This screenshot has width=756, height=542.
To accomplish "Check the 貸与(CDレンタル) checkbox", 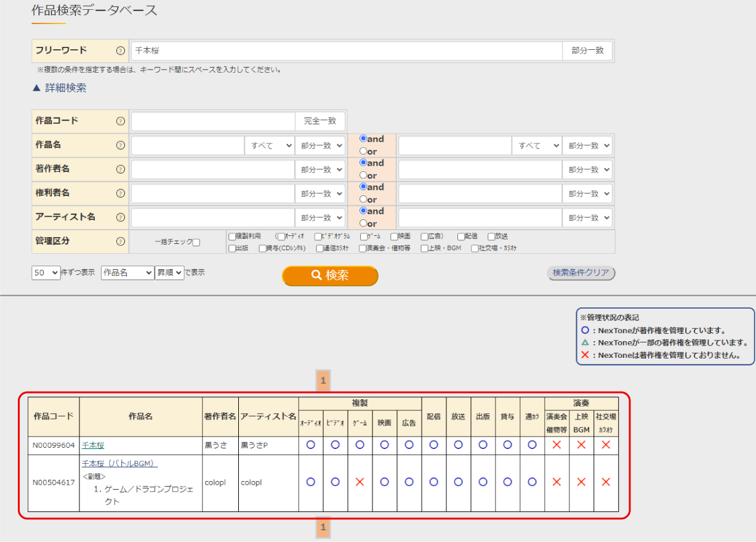I will (262, 248).
